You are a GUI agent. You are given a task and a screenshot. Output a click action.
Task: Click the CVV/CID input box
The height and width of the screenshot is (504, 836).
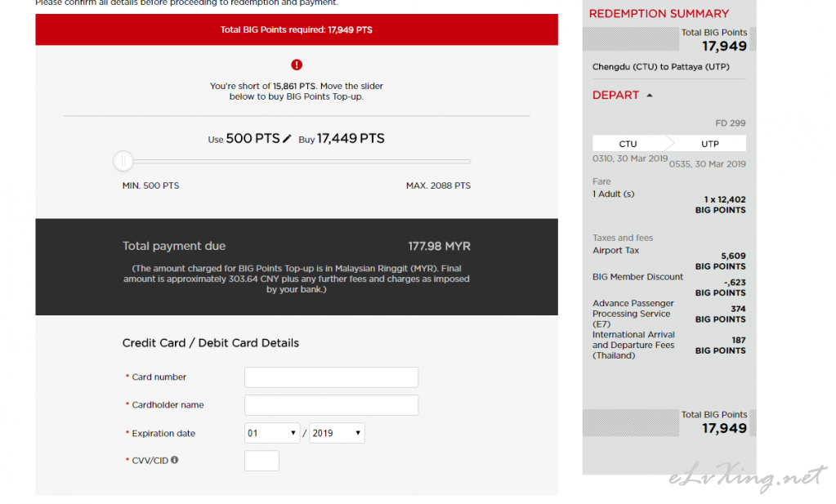coord(262,461)
